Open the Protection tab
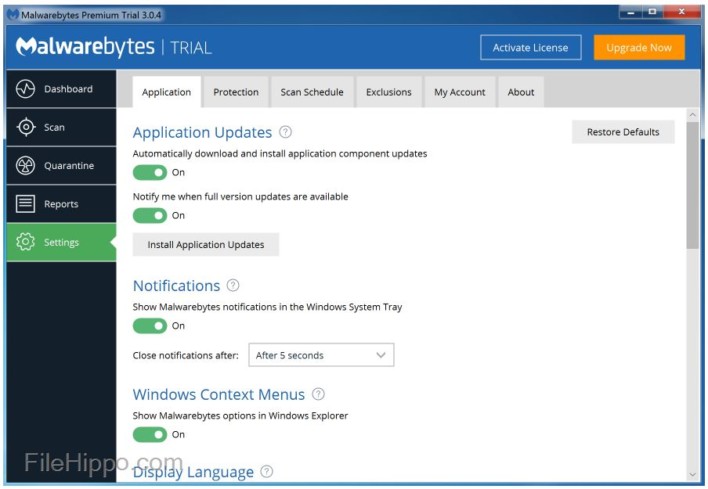The width and height of the screenshot is (708, 489). (236, 92)
